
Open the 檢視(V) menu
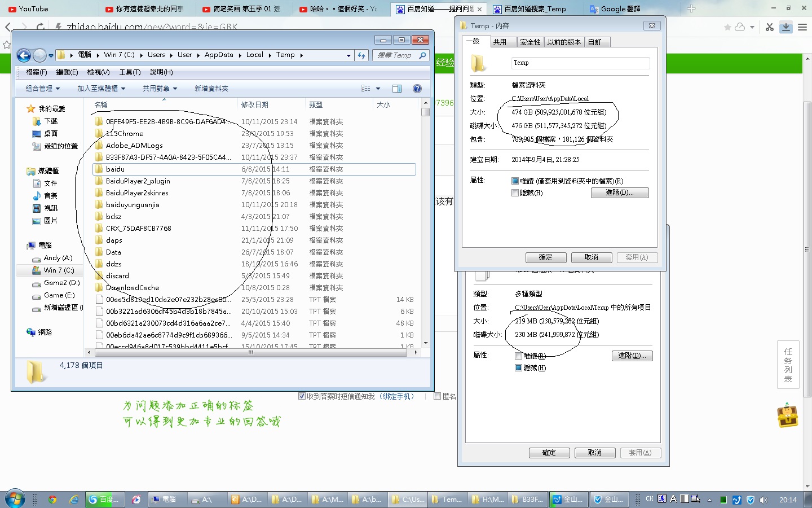98,72
